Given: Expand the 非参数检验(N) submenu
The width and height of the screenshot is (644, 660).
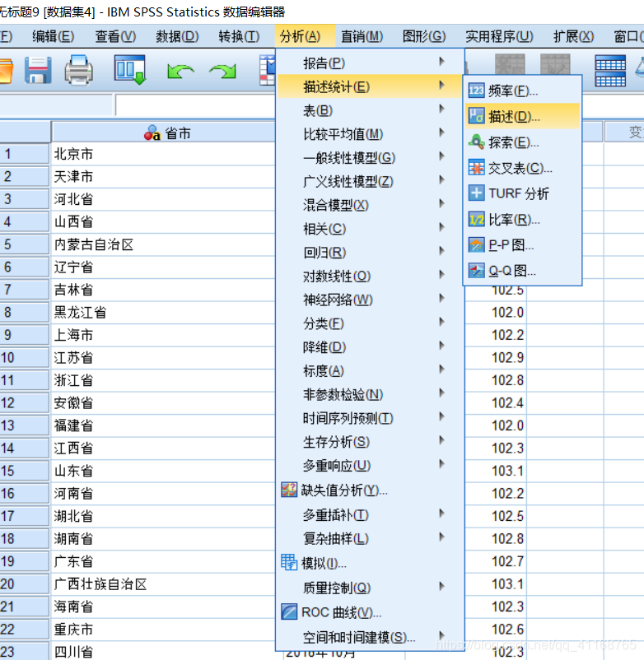Looking at the screenshot, I should 371,394.
